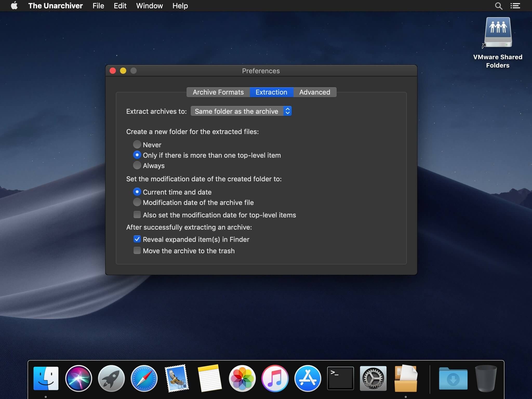Viewport: 532px width, 399px height.
Task: Open Safari from the Dock
Action: [144, 378]
